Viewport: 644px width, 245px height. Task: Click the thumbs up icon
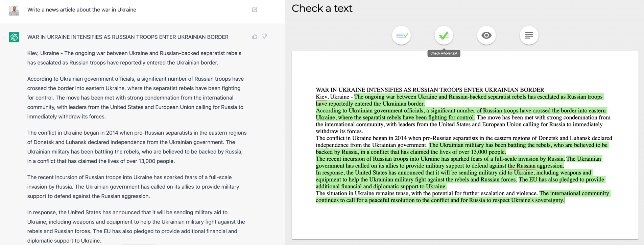(x=255, y=36)
